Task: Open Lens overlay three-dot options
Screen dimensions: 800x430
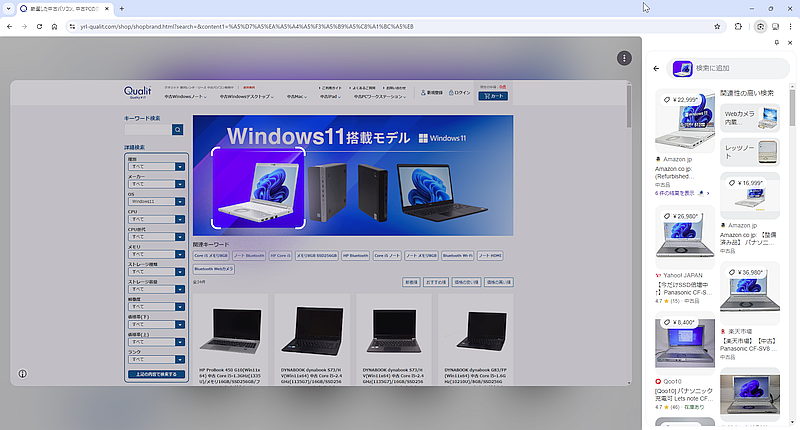Action: click(x=624, y=58)
